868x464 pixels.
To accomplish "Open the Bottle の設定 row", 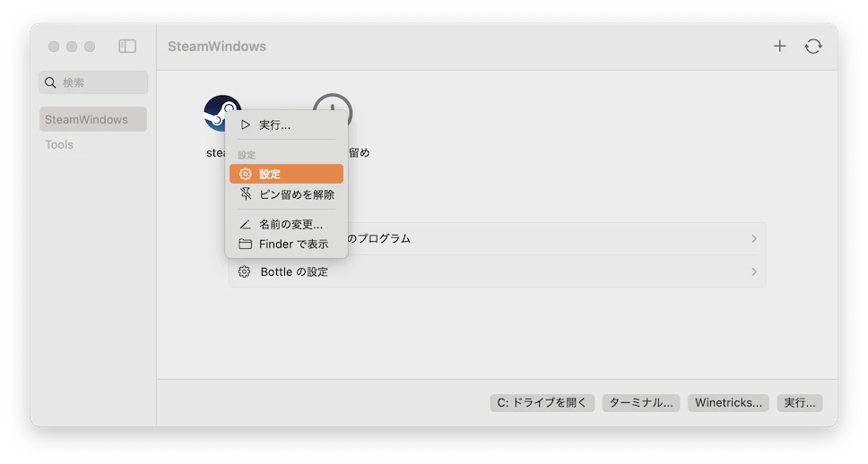I will tap(497, 271).
